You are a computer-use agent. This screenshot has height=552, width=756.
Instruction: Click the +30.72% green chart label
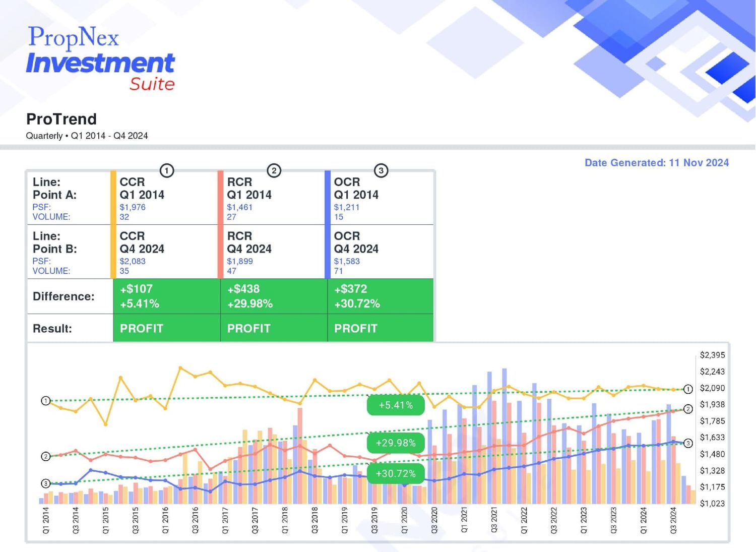pos(396,474)
